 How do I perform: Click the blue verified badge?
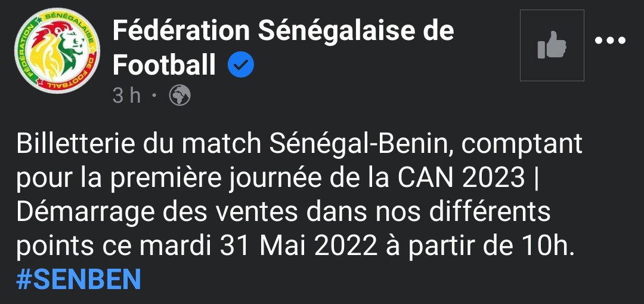pyautogui.click(x=241, y=65)
